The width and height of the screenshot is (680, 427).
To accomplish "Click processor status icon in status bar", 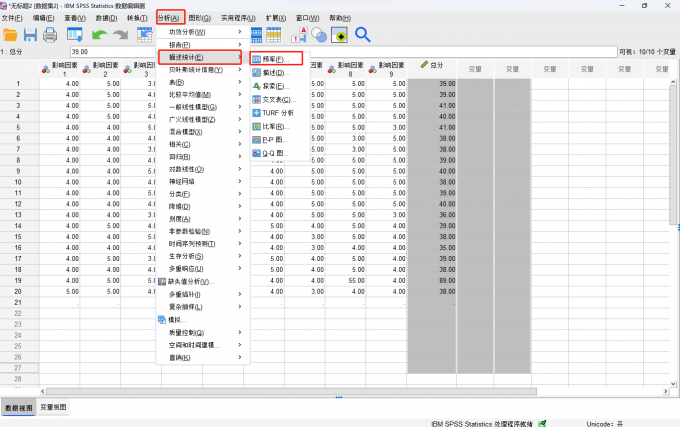I will 542,424.
